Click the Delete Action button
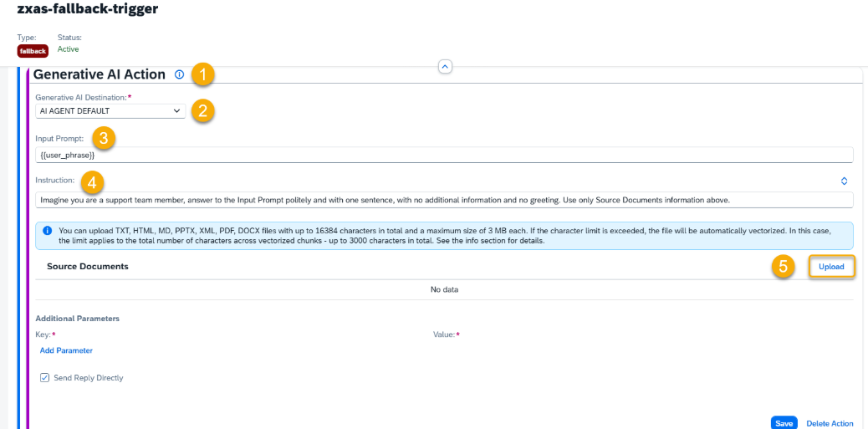868x429 pixels. 830,423
